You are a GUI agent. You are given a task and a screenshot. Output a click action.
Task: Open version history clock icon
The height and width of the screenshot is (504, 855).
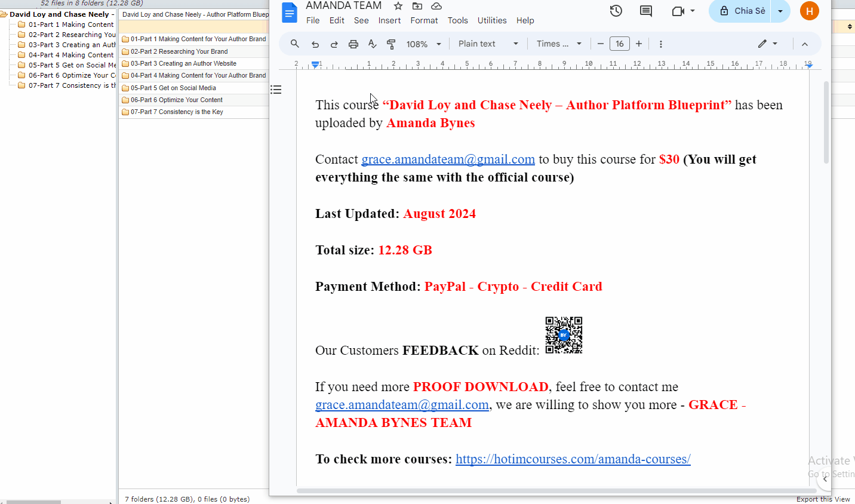(616, 11)
